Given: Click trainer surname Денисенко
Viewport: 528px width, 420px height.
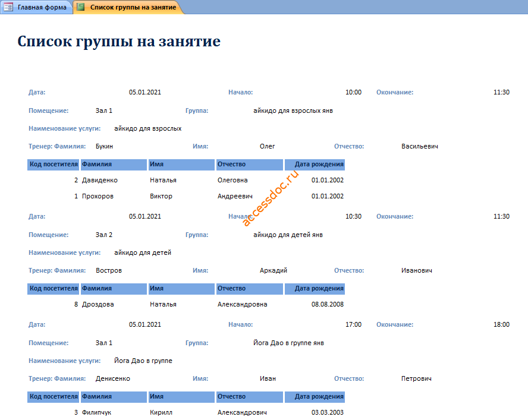Looking at the screenshot, I should pyautogui.click(x=113, y=378).
